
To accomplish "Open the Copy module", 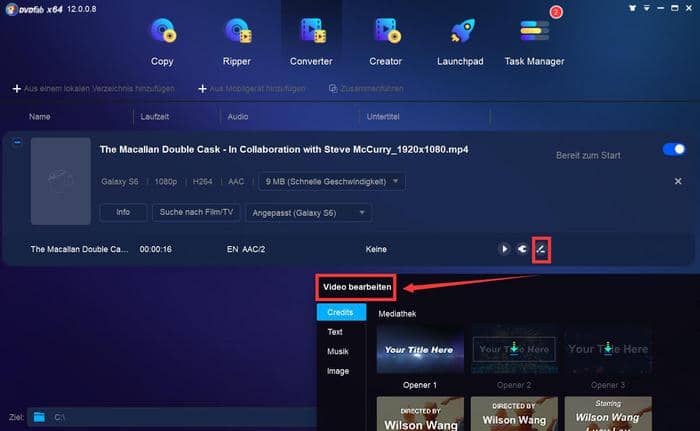I will [162, 42].
